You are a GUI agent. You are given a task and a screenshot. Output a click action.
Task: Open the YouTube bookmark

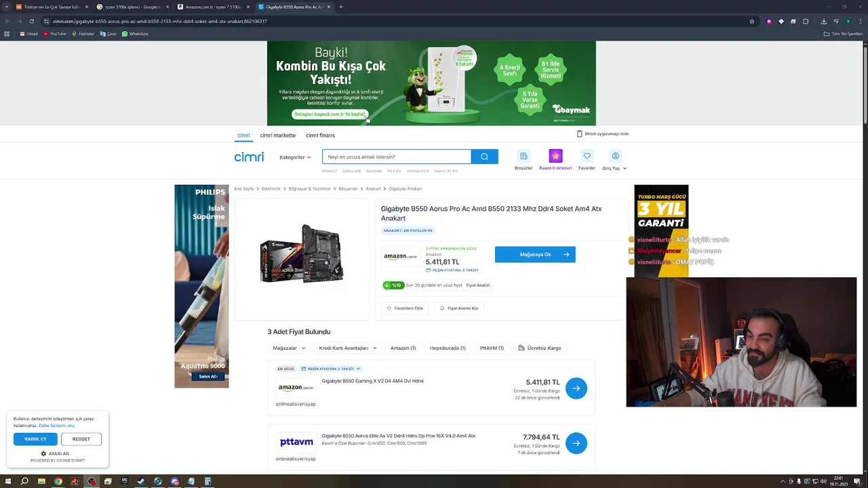pos(54,34)
